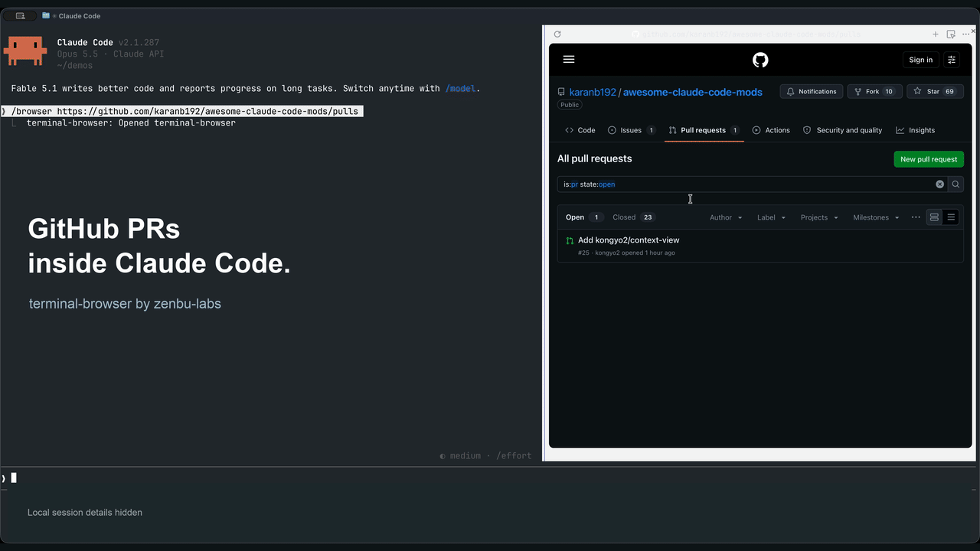Click the /model command link in terminal
The image size is (980, 551).
coord(460,89)
